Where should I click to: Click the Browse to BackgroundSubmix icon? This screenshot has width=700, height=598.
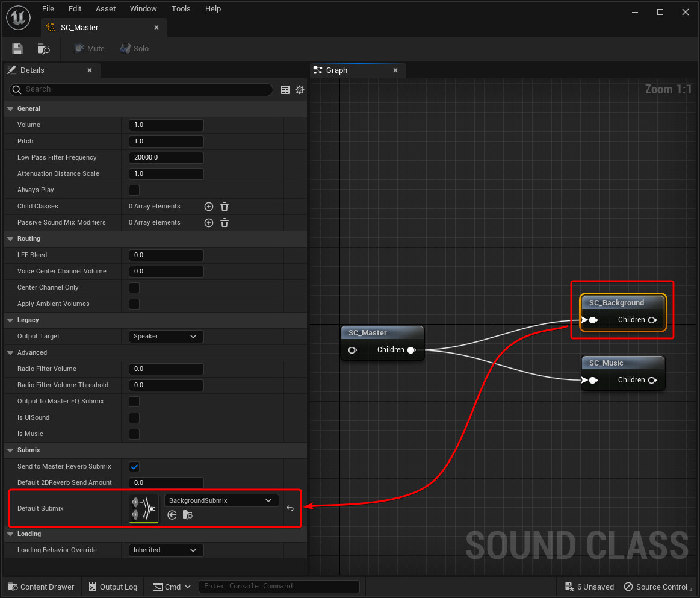pos(187,515)
